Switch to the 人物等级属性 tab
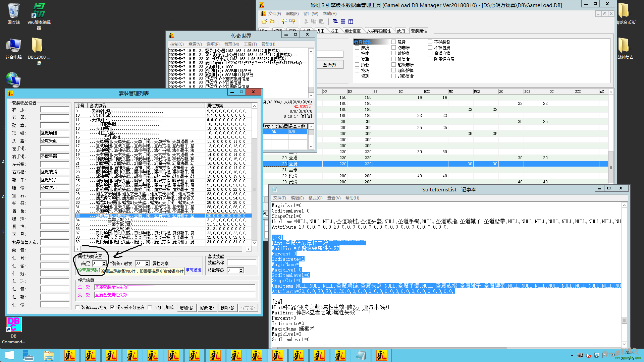Viewport: 644px width, 362px height. 379,31
